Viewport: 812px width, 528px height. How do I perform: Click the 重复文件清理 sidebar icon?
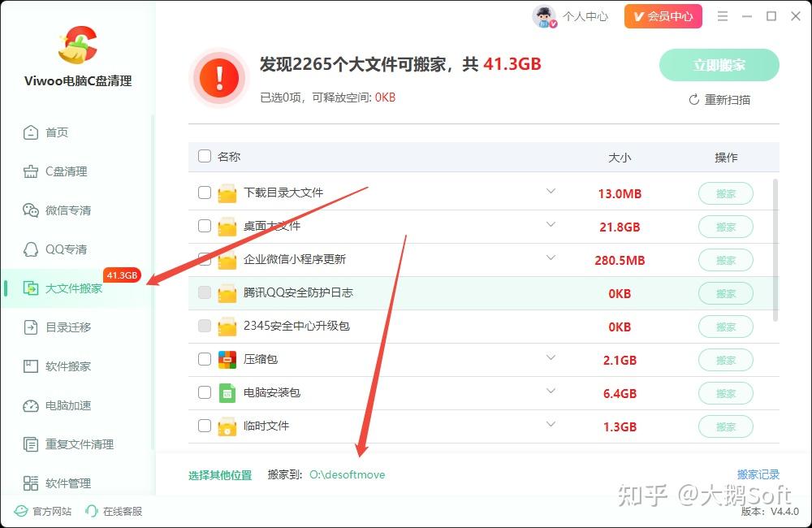(x=31, y=444)
